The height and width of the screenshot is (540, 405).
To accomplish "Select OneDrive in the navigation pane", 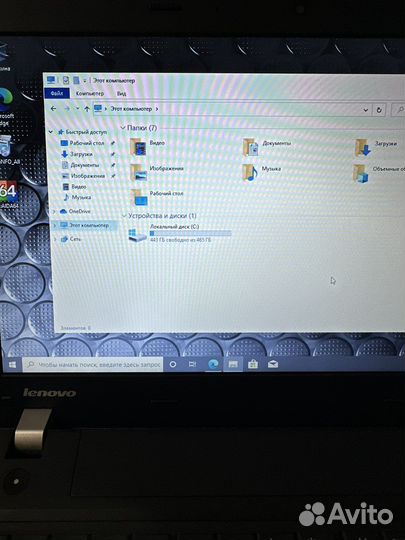I will point(80,211).
